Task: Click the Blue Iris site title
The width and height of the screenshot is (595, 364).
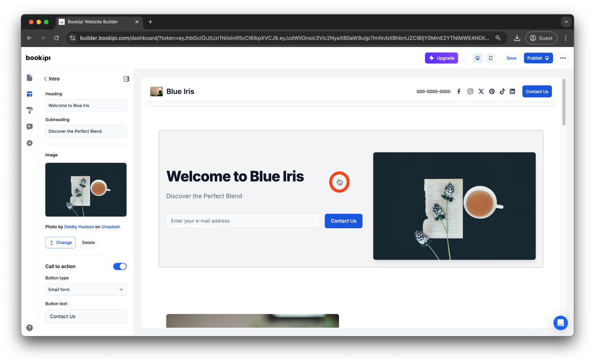Action: [181, 91]
